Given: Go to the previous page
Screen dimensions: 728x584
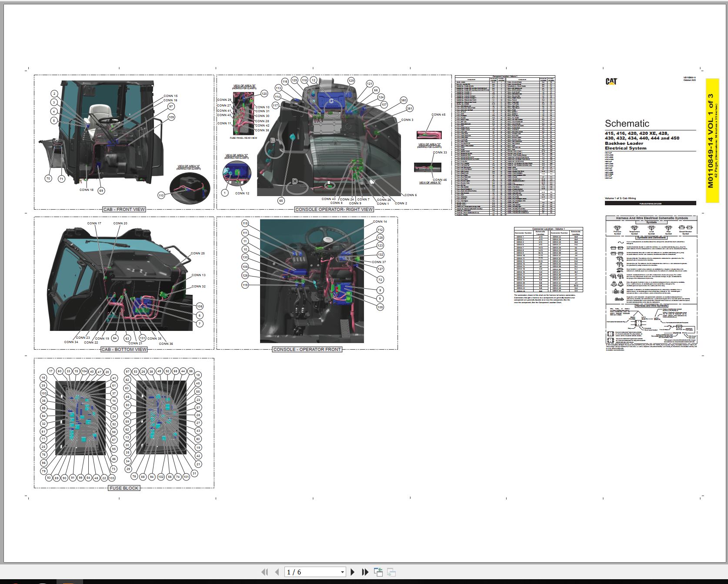Looking at the screenshot, I should [277, 572].
